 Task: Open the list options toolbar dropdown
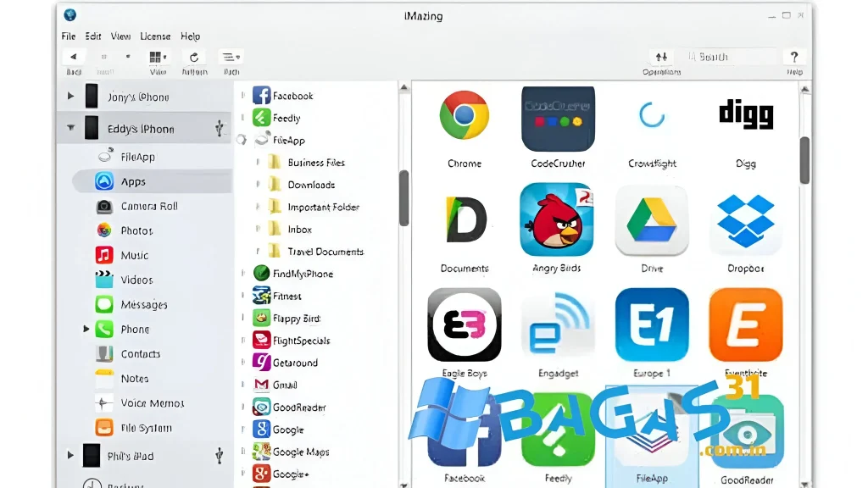click(x=231, y=57)
